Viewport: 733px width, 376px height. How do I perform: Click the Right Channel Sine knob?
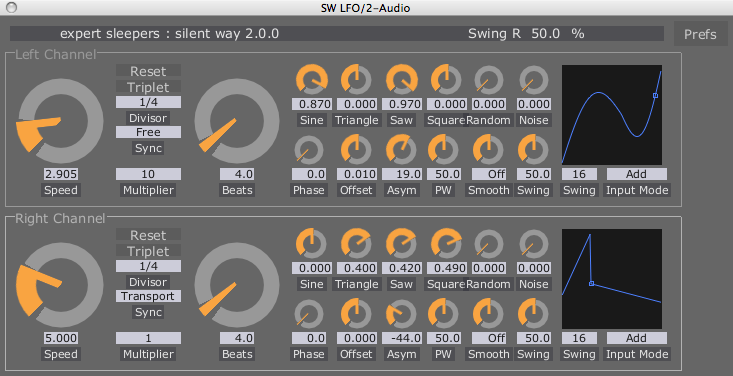coord(311,244)
